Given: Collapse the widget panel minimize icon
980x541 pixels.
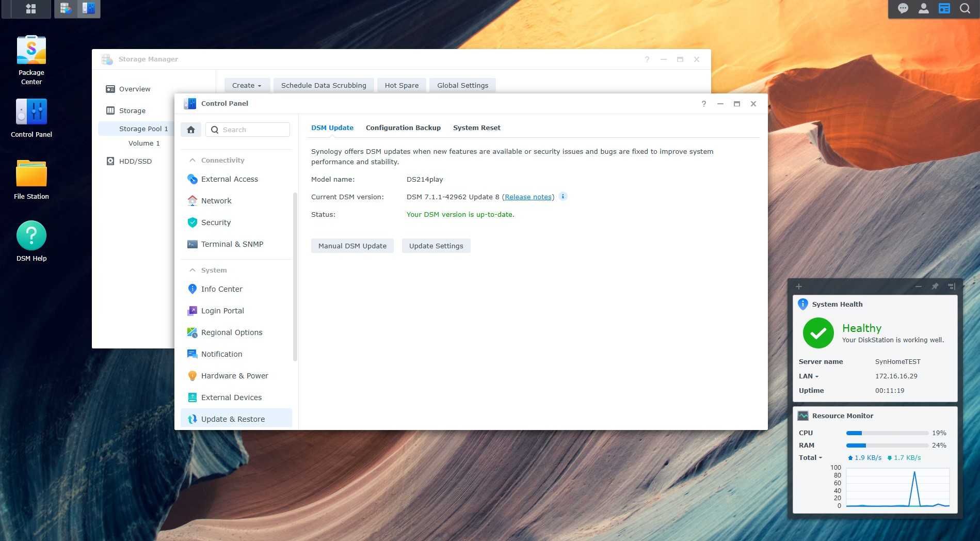Looking at the screenshot, I should click(x=919, y=287).
